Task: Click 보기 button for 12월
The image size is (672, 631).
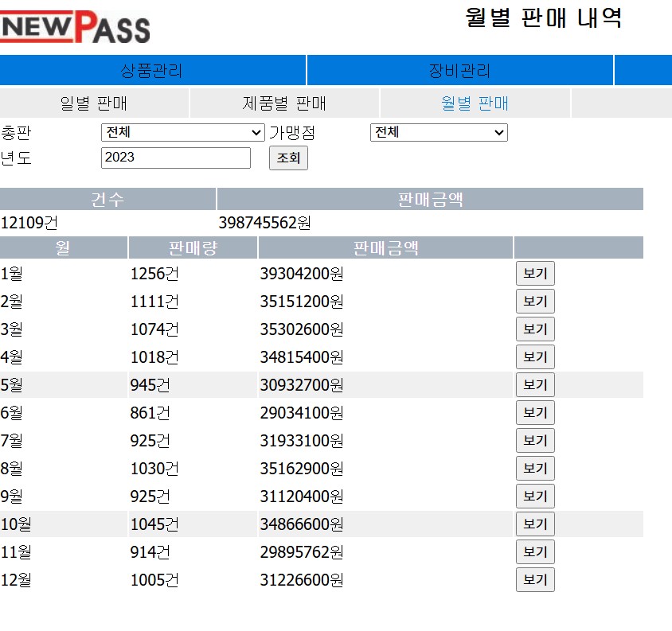Action: (x=535, y=580)
